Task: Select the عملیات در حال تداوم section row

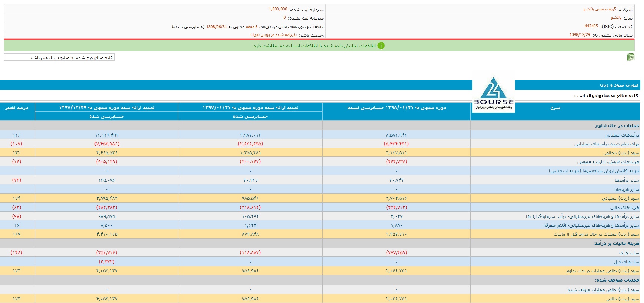Action: pos(320,126)
